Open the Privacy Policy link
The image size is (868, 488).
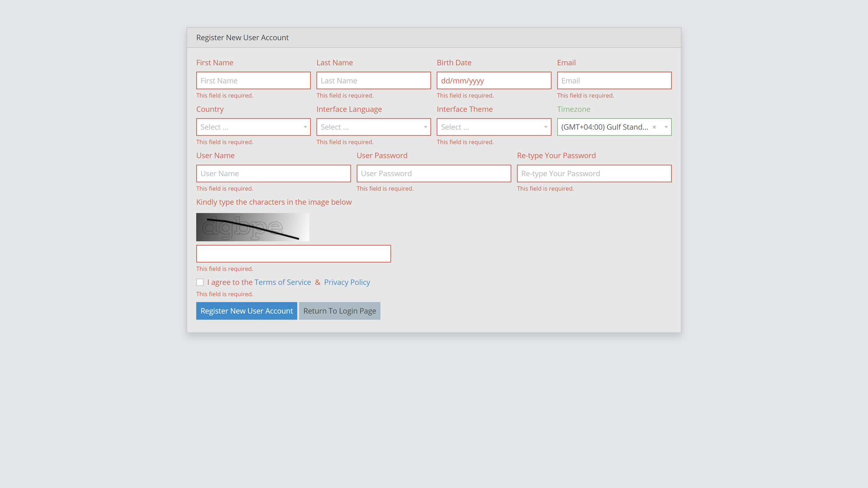[x=347, y=282]
